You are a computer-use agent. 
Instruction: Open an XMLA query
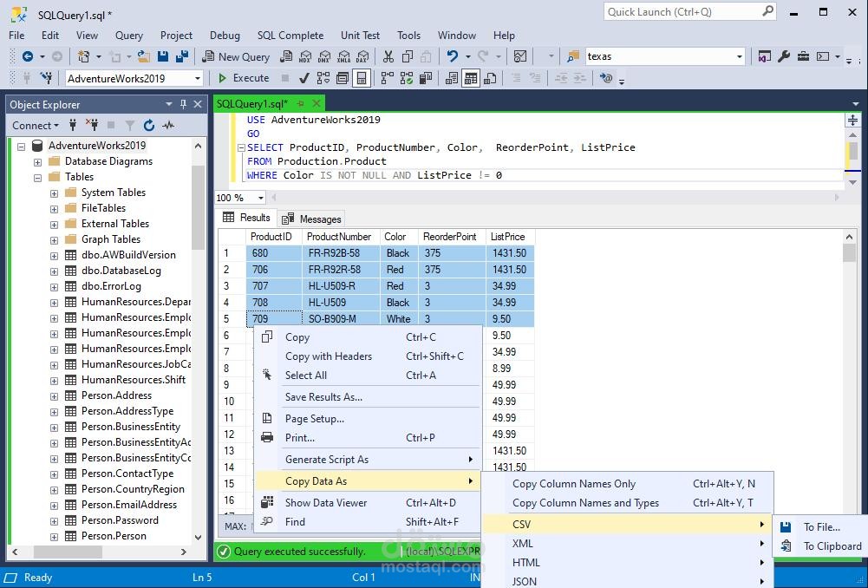343,56
